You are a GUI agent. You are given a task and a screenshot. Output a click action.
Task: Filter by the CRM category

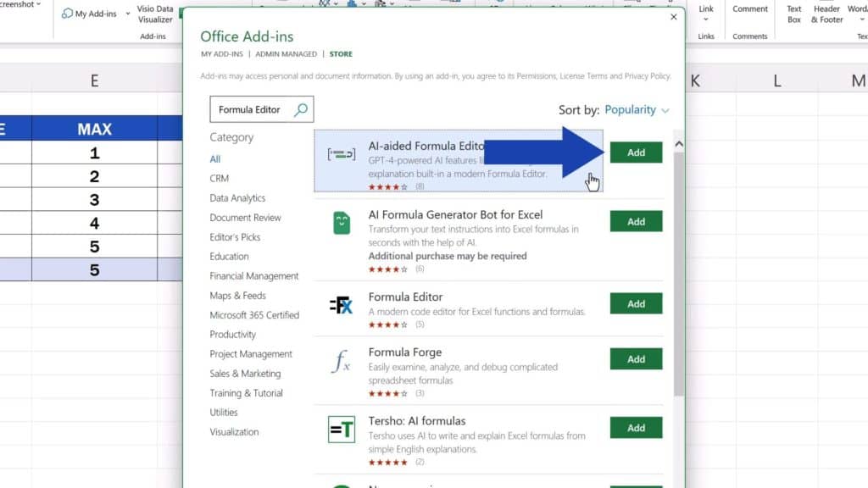pyautogui.click(x=220, y=178)
